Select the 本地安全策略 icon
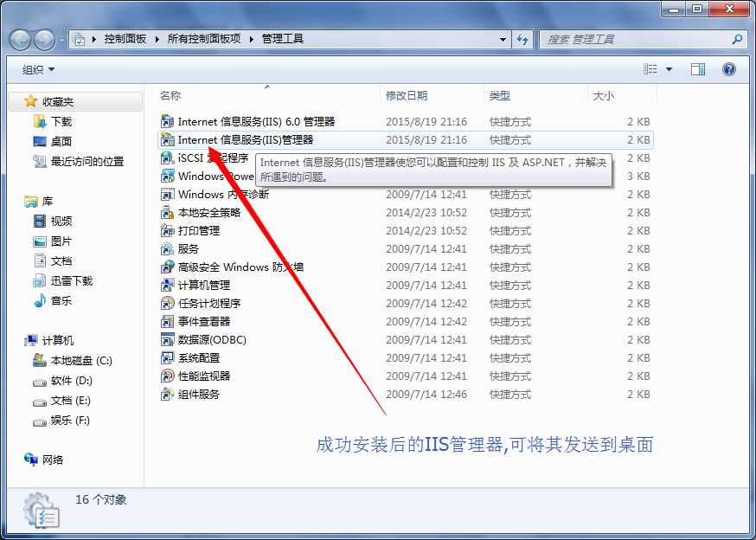 (x=167, y=212)
